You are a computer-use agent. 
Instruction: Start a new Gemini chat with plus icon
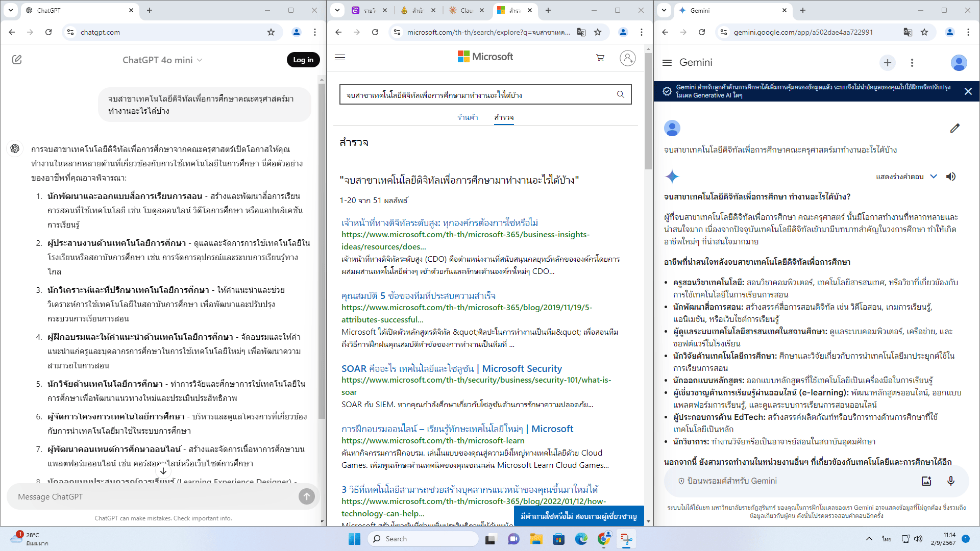coord(888,63)
